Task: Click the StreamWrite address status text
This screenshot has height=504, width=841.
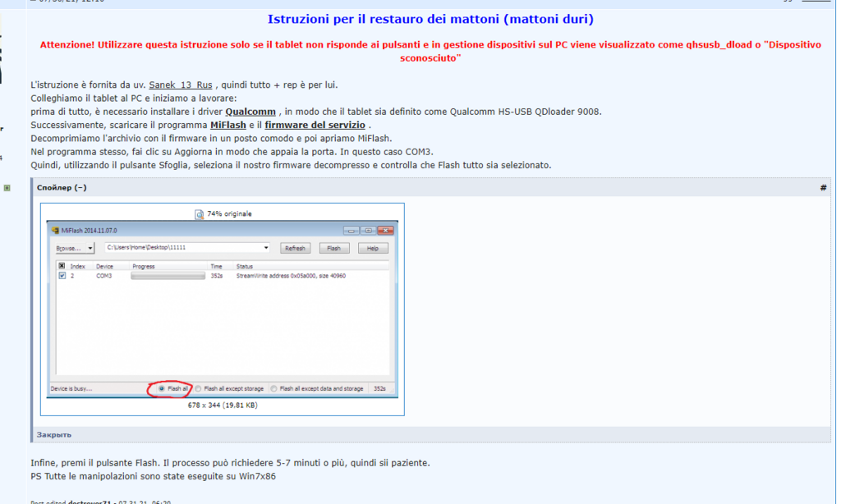Action: coord(292,276)
